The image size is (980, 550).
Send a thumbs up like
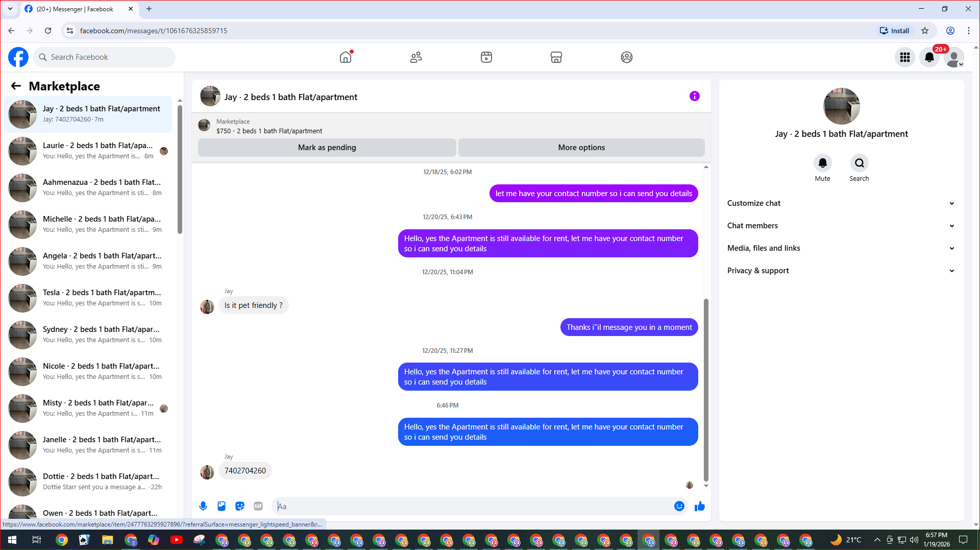(x=699, y=506)
